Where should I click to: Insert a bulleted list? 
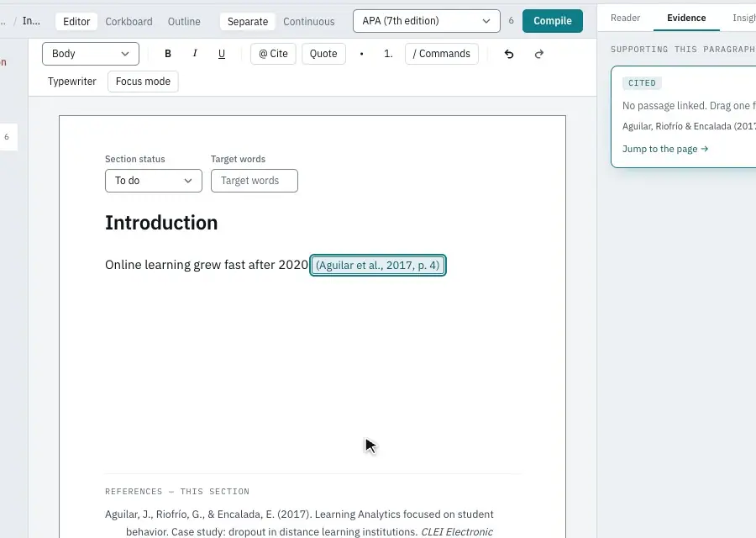(361, 54)
